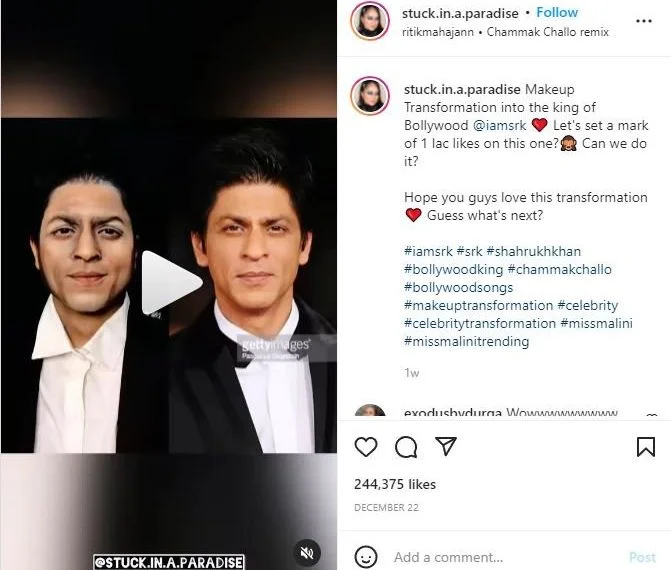This screenshot has height=570, width=671.
Task: Play the video using center play button
Action: coord(171,282)
